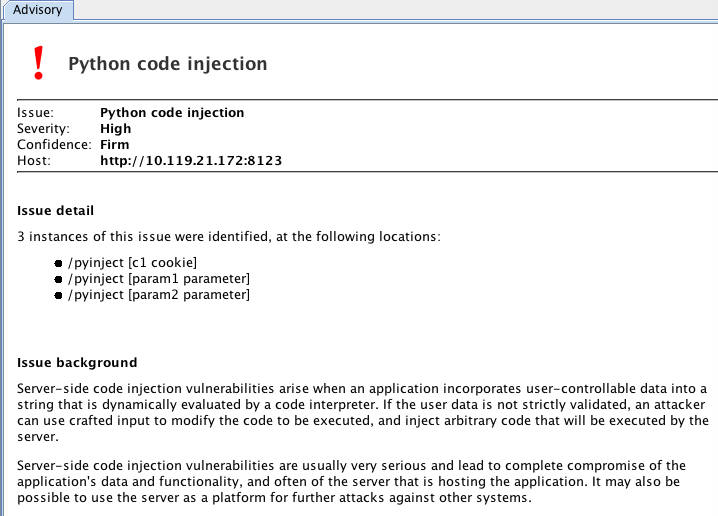Click the Confidence value Firm

[x=114, y=145]
